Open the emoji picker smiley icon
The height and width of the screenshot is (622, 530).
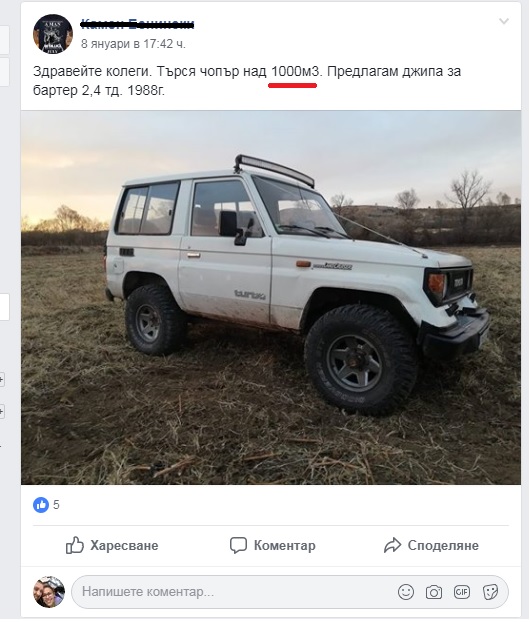tap(406, 592)
